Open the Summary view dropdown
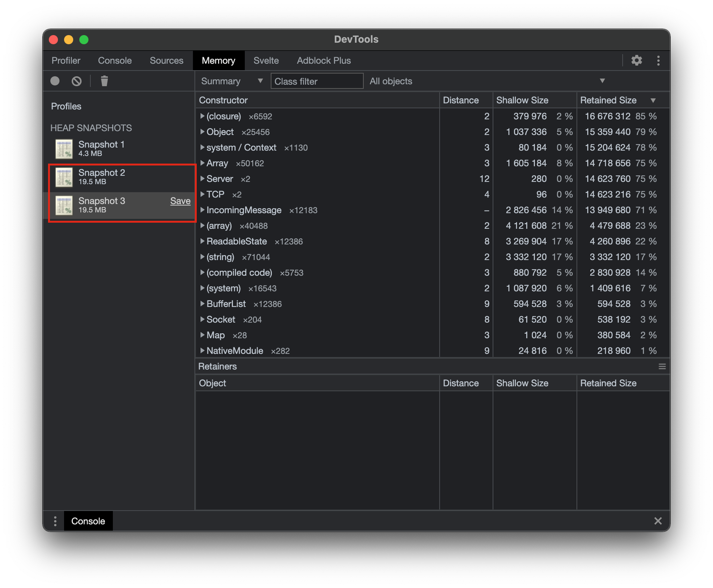Image resolution: width=713 pixels, height=588 pixels. (232, 81)
